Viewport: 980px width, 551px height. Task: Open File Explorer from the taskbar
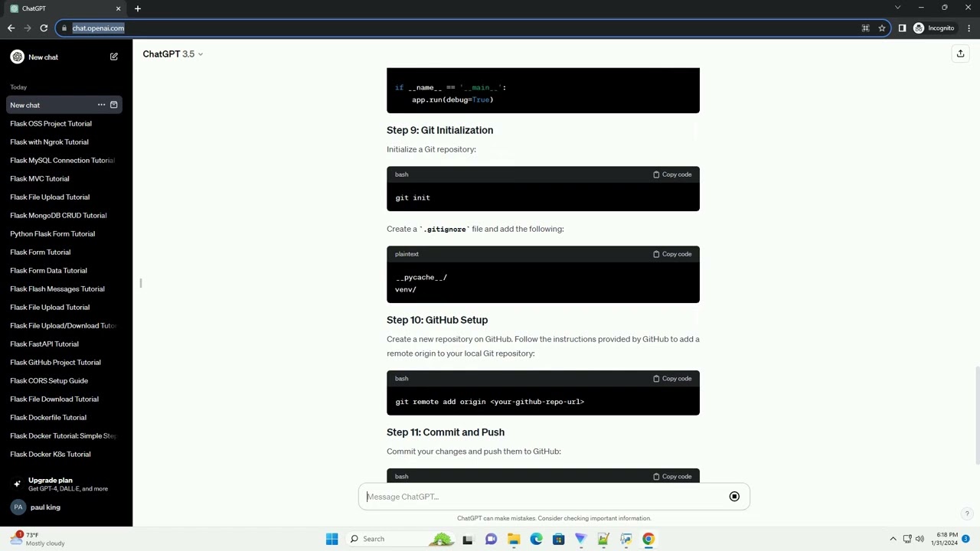pyautogui.click(x=514, y=539)
